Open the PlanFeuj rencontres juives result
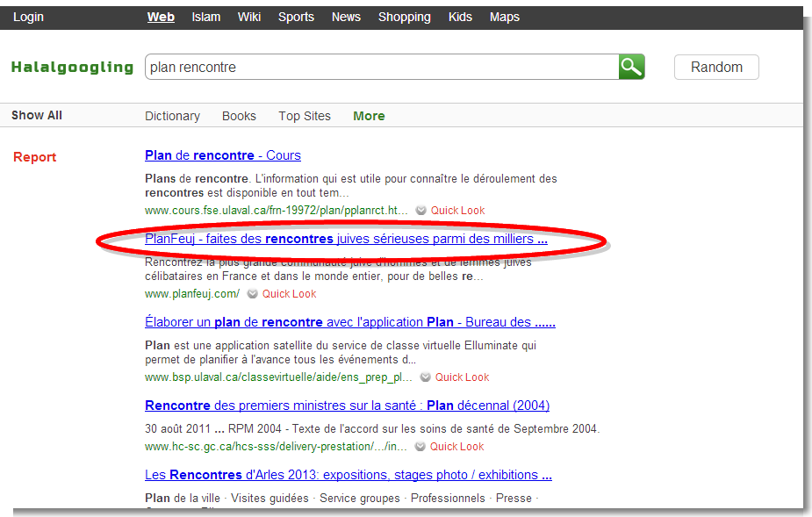 (x=346, y=239)
